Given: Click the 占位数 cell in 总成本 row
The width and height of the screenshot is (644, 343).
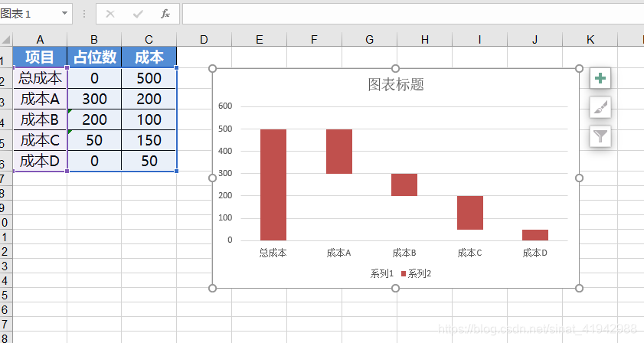Looking at the screenshot, I should [x=94, y=78].
